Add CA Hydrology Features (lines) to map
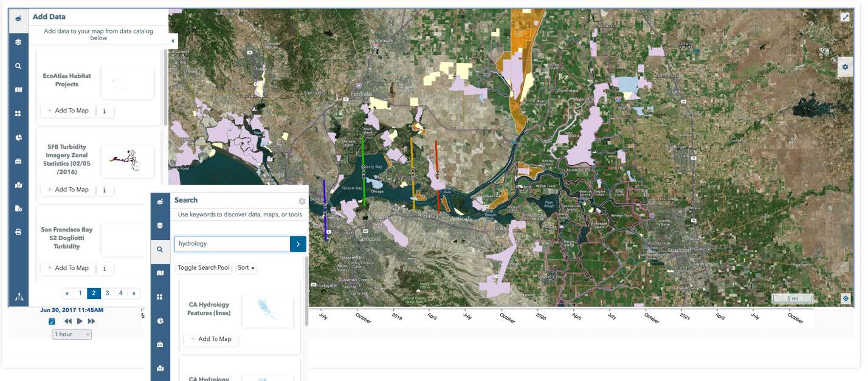The image size is (868, 381). (x=211, y=338)
